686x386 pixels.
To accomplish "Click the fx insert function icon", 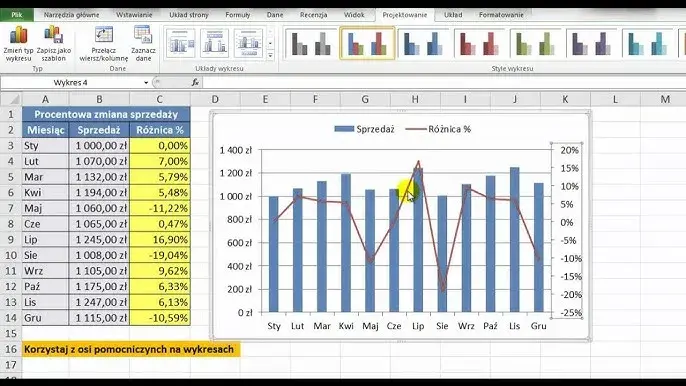I will (x=195, y=82).
